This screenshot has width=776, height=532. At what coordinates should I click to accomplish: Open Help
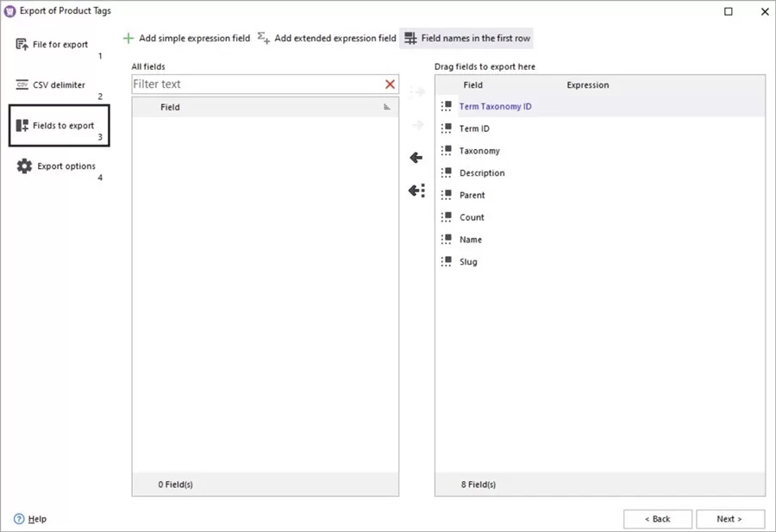click(34, 518)
